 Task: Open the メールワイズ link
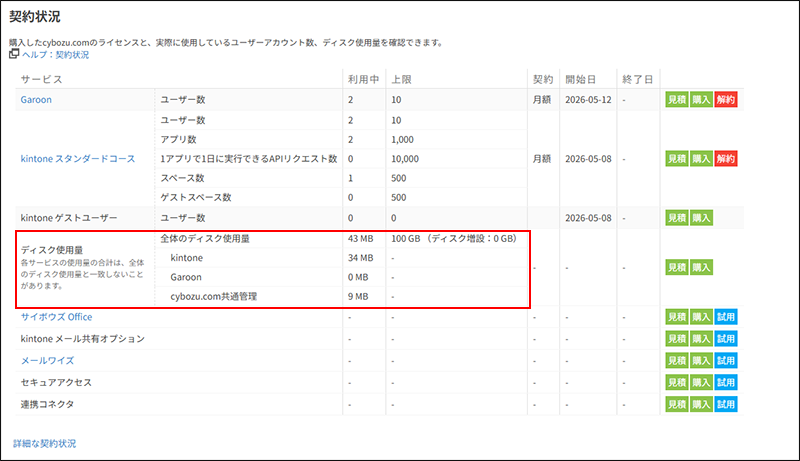[47, 361]
